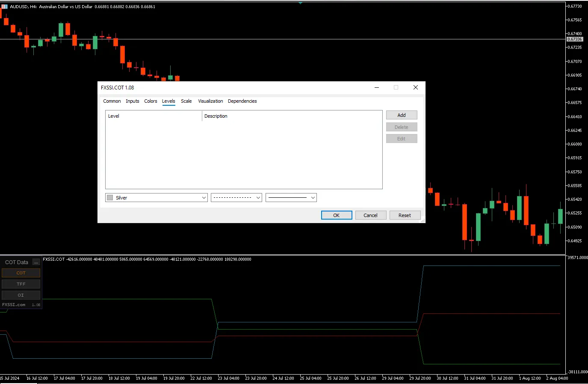
Task: Toggle the TFF report button
Action: (x=21, y=284)
